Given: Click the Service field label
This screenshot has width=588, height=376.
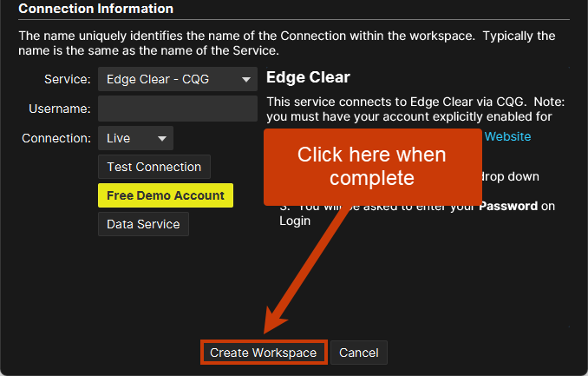Looking at the screenshot, I should 67,80.
